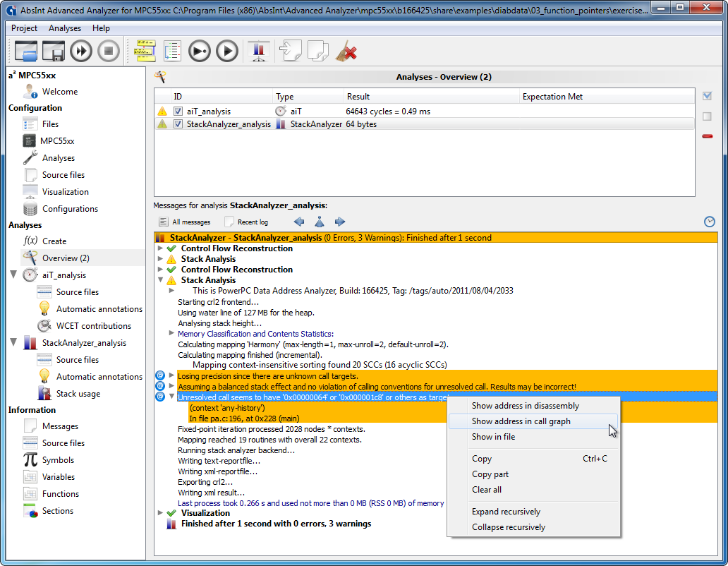Image resolution: width=728 pixels, height=566 pixels.
Task: Click the import document arrow toolbar icon
Action: click(x=291, y=51)
